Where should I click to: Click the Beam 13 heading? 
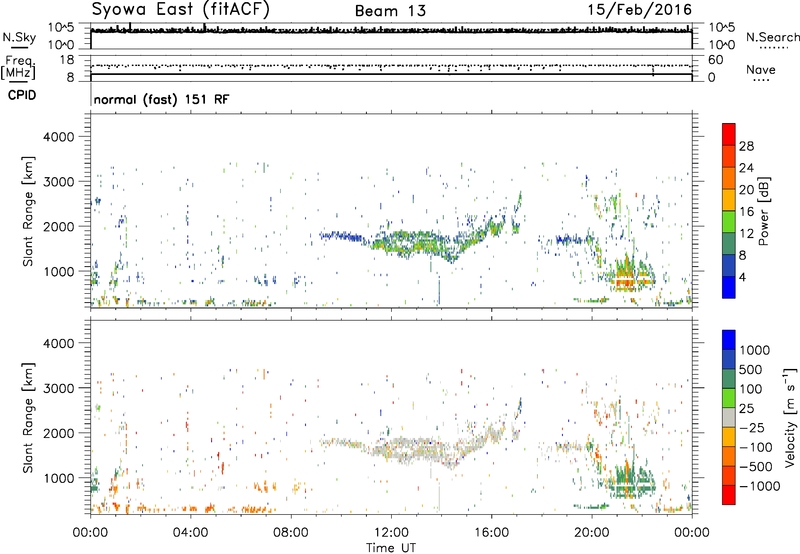(x=390, y=11)
